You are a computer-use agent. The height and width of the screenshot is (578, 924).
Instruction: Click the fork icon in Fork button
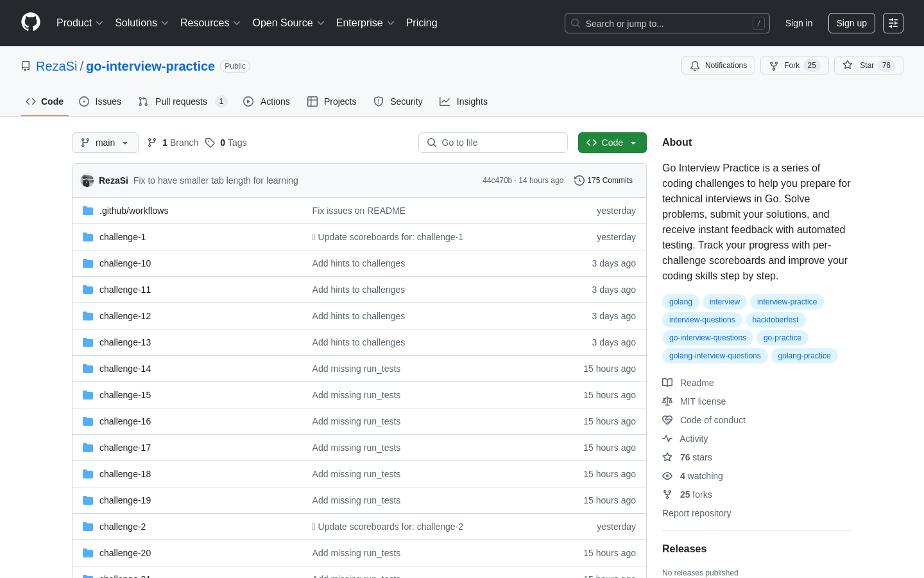point(774,66)
